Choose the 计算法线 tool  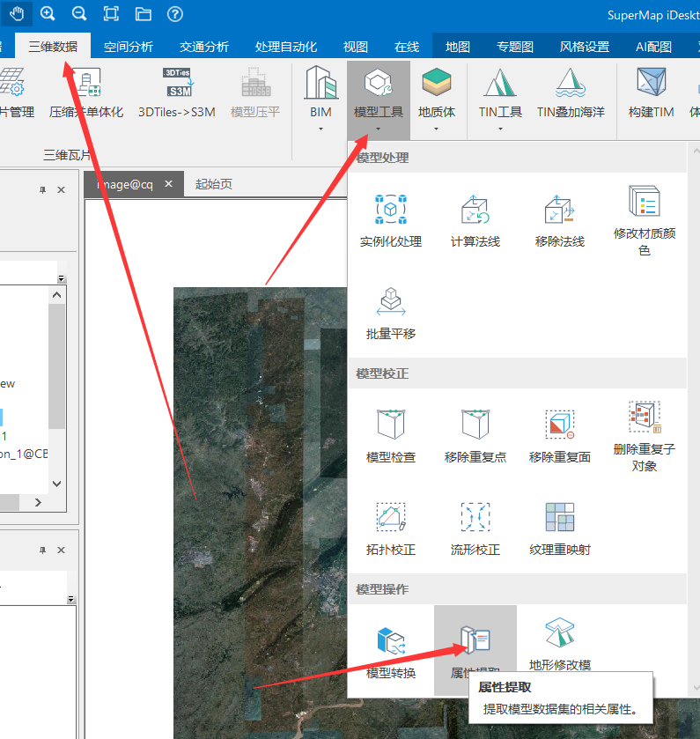(475, 220)
